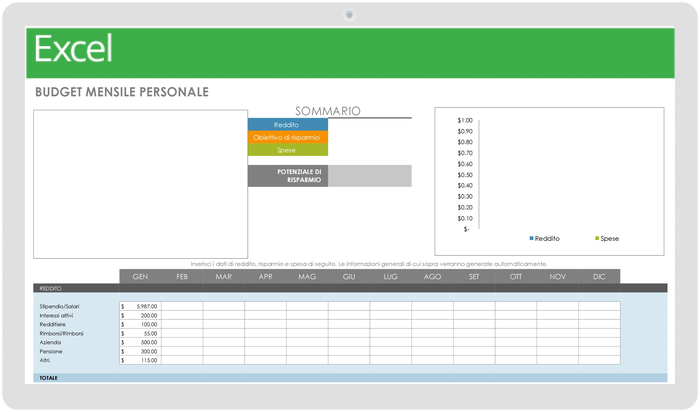
Task: Select the FEB month column header
Action: pyautogui.click(x=182, y=276)
